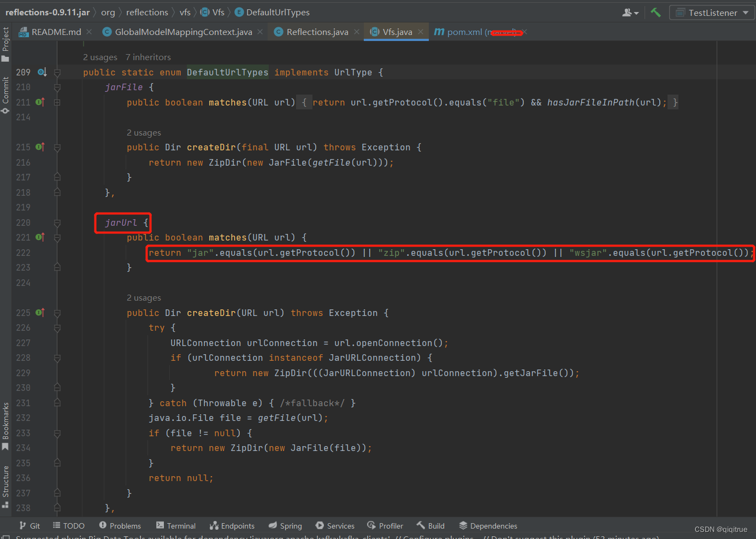Open the Spring tool window

click(285, 526)
